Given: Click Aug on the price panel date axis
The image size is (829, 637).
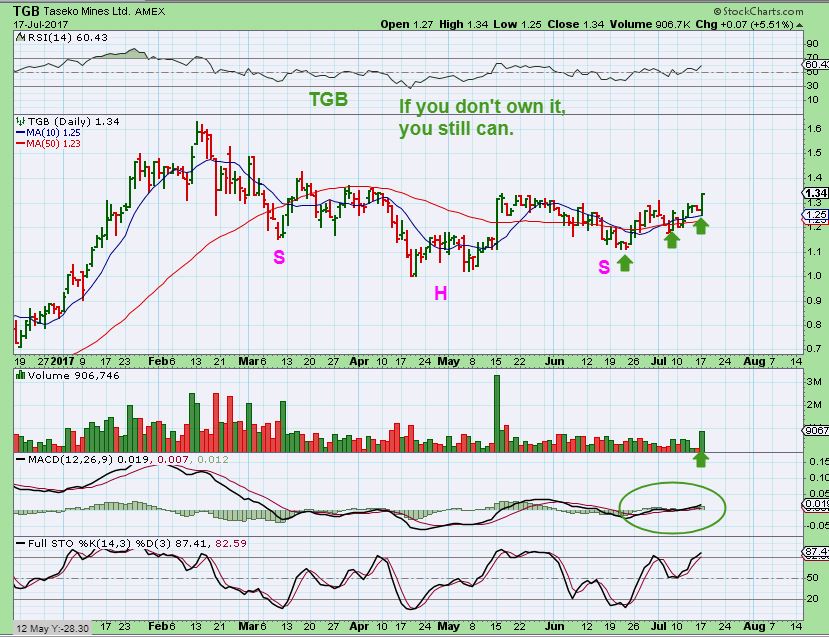Looking at the screenshot, I should click(754, 362).
